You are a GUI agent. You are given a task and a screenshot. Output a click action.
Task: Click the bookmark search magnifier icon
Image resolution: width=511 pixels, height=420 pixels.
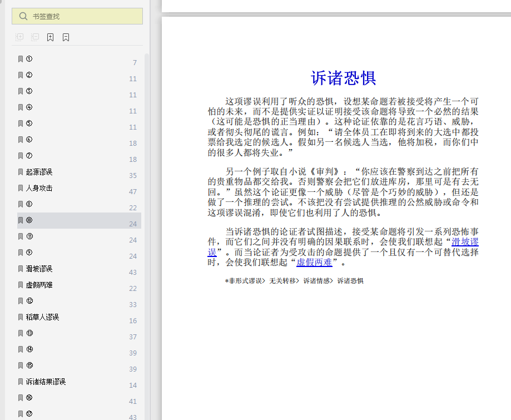tap(23, 16)
